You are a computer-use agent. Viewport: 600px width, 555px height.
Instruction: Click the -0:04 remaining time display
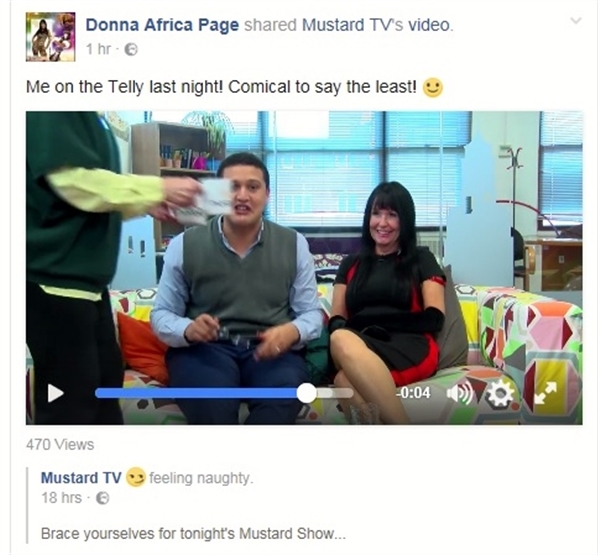click(x=413, y=393)
